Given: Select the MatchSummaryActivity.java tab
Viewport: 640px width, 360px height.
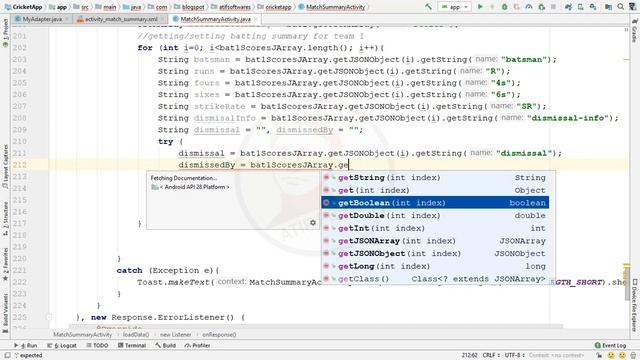Looking at the screenshot, I should click(x=215, y=19).
